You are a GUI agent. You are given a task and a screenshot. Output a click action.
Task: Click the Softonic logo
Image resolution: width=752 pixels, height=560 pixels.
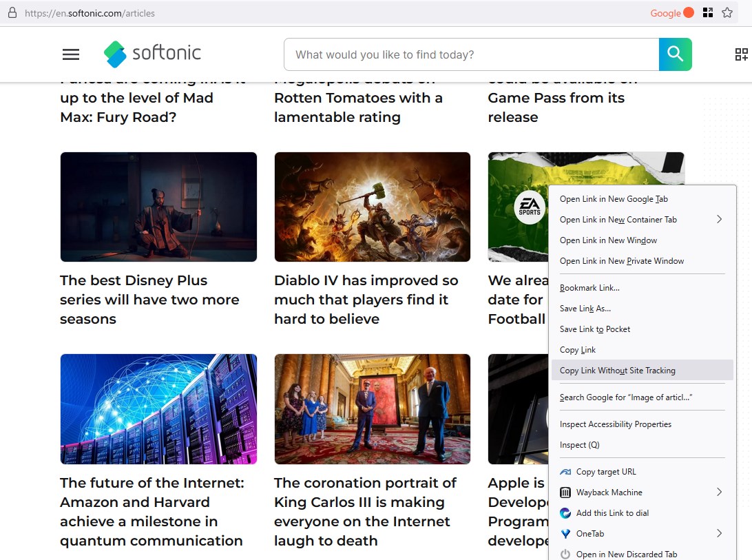tap(152, 54)
